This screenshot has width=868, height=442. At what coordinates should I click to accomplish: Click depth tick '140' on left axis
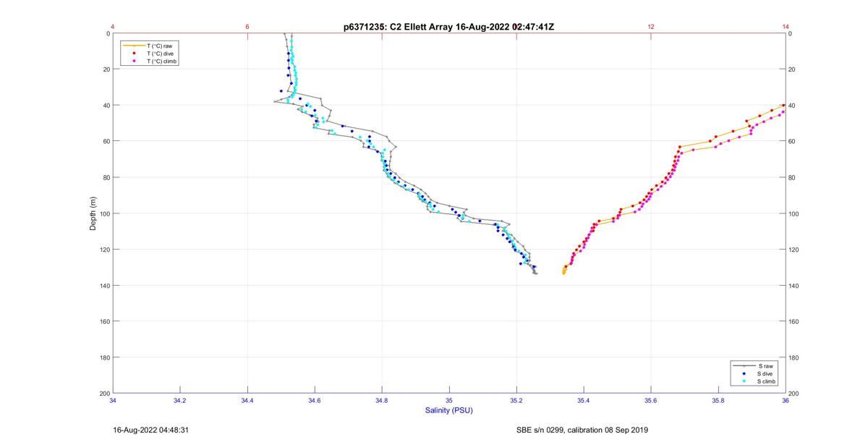[x=105, y=285]
